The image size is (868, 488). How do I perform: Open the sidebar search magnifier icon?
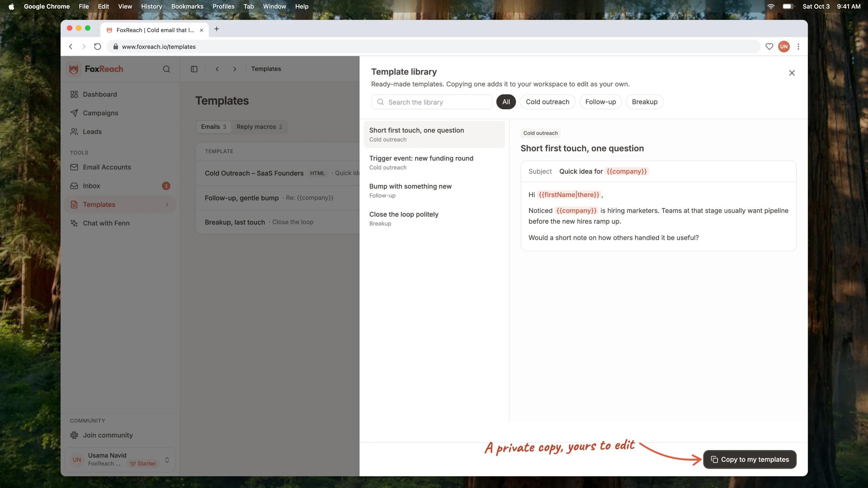166,69
